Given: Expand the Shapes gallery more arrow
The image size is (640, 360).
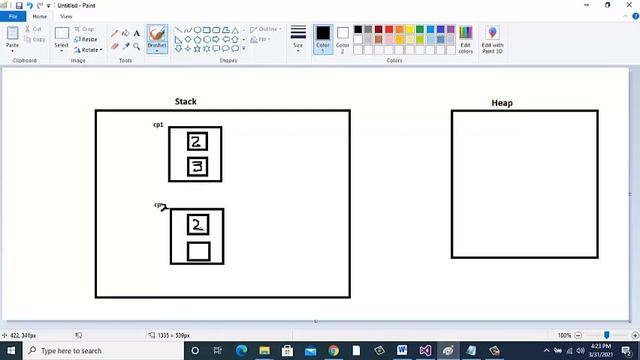Looking at the screenshot, I should point(244,49).
